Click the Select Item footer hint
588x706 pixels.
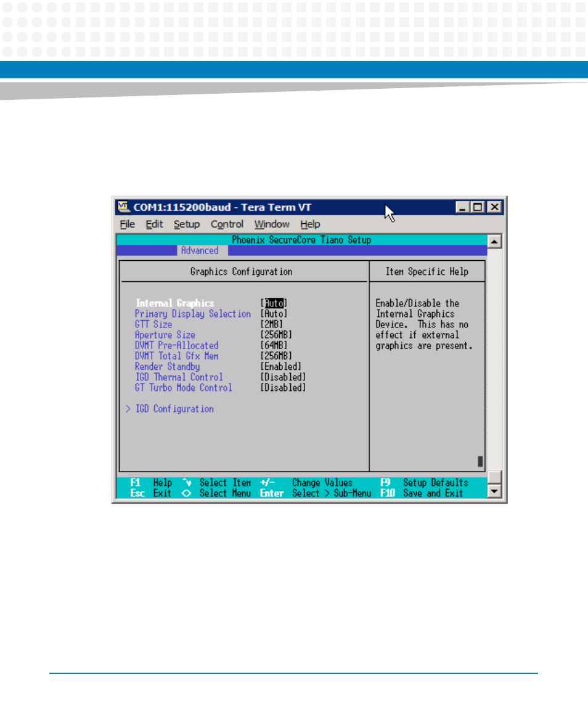click(x=217, y=483)
